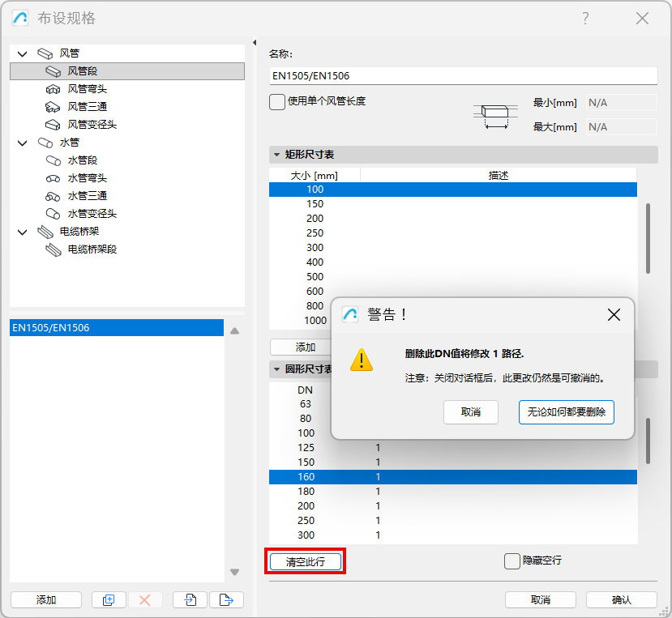Click the 清空此行 button
This screenshot has width=672, height=618.
(x=305, y=561)
